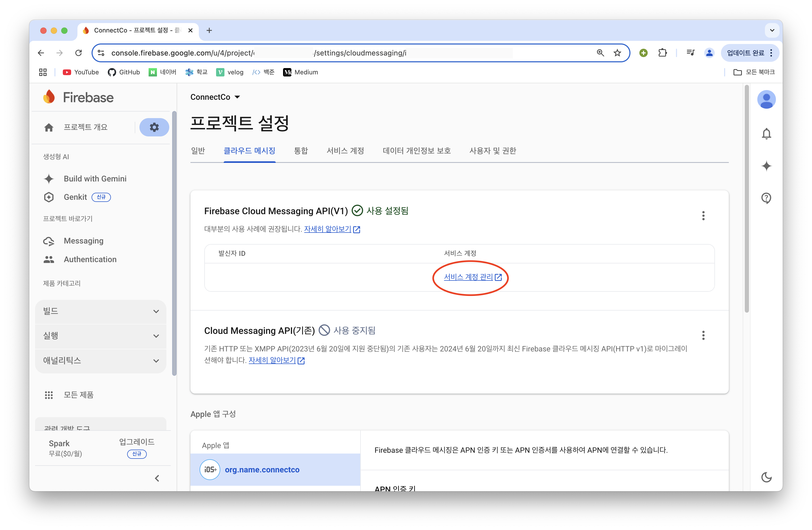Collapse the sidebar with the chevron arrow
812x530 pixels.
tap(157, 478)
